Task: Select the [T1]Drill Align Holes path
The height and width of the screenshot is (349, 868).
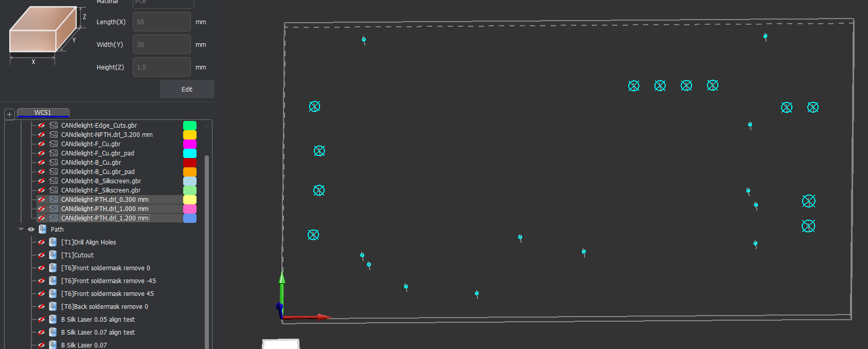Action: pos(88,242)
